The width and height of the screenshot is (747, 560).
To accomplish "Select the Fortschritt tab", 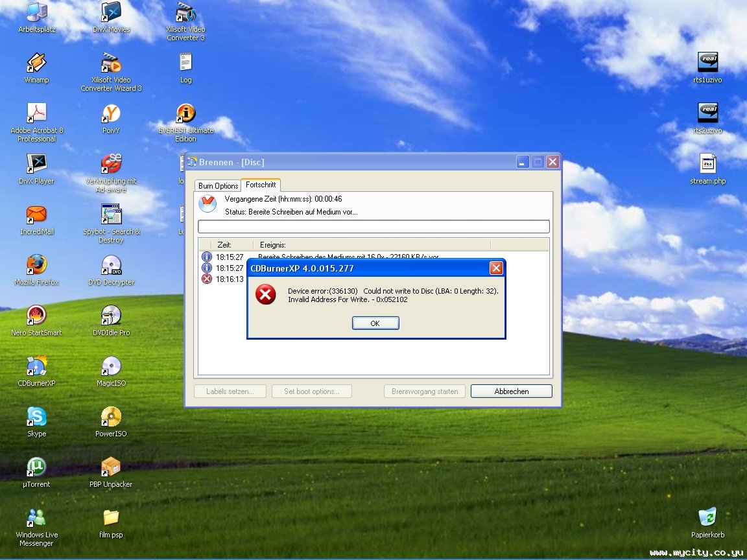I will pyautogui.click(x=261, y=184).
